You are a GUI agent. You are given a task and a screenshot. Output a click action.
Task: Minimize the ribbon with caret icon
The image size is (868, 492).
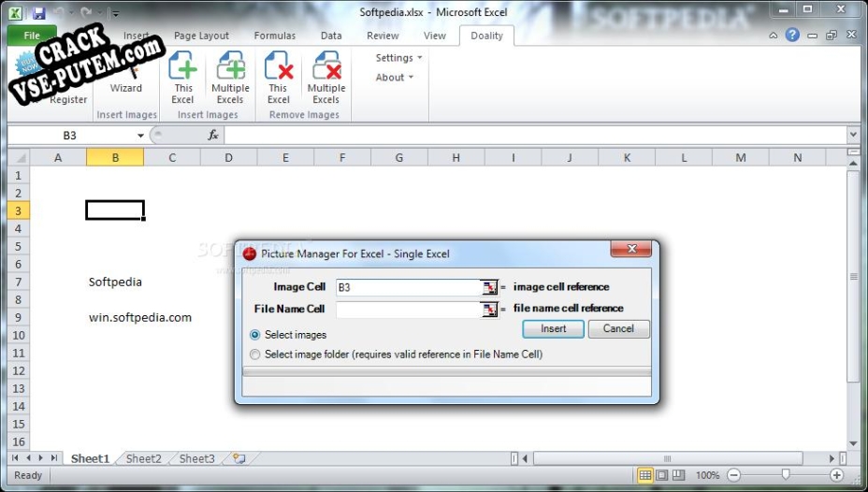tap(773, 36)
